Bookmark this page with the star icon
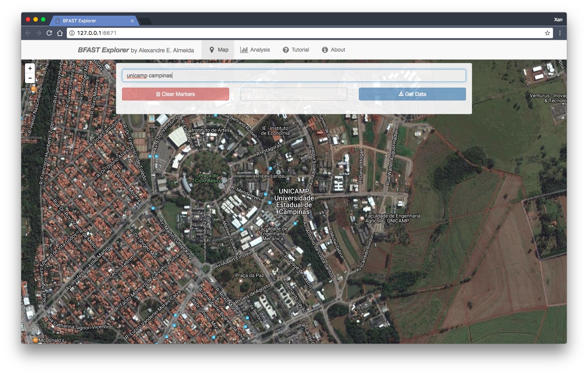The width and height of the screenshot is (588, 374). tap(547, 33)
